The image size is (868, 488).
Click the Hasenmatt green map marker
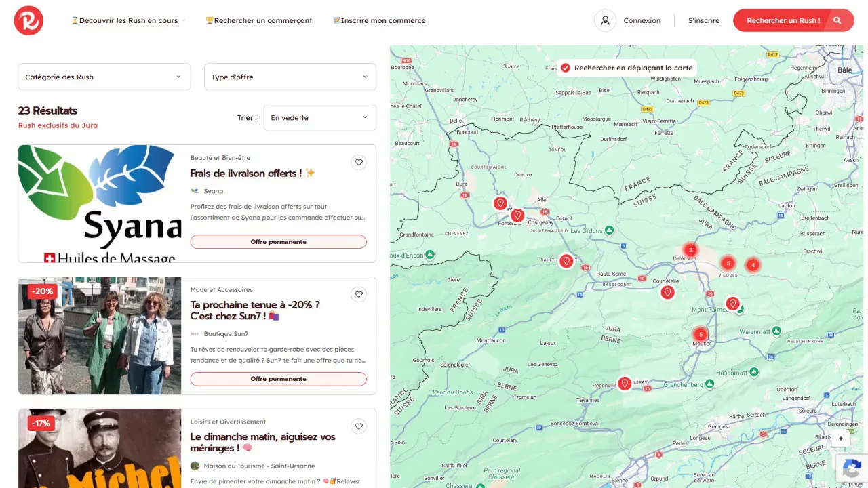point(754,372)
